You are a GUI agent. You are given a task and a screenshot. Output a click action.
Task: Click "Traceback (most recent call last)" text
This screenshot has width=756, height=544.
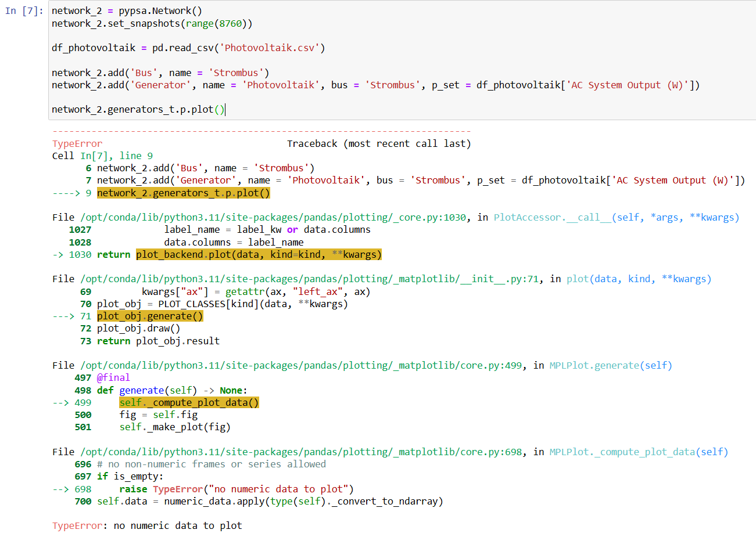378,144
